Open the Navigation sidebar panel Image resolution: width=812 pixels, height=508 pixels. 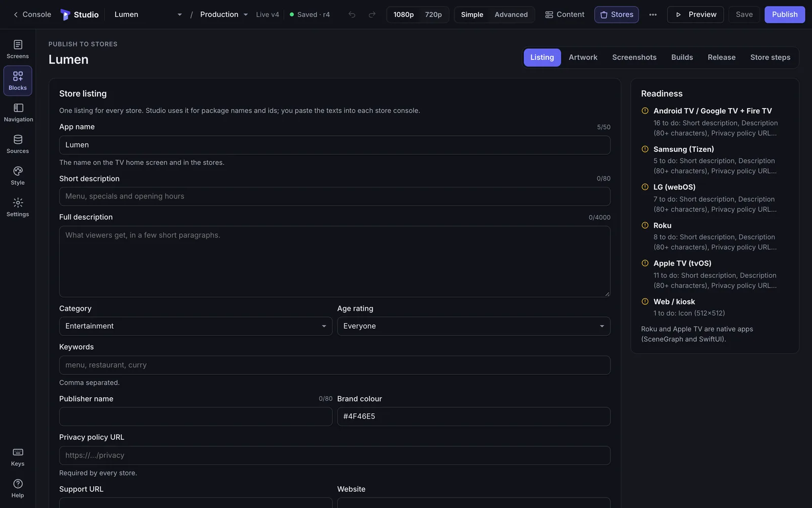[18, 112]
